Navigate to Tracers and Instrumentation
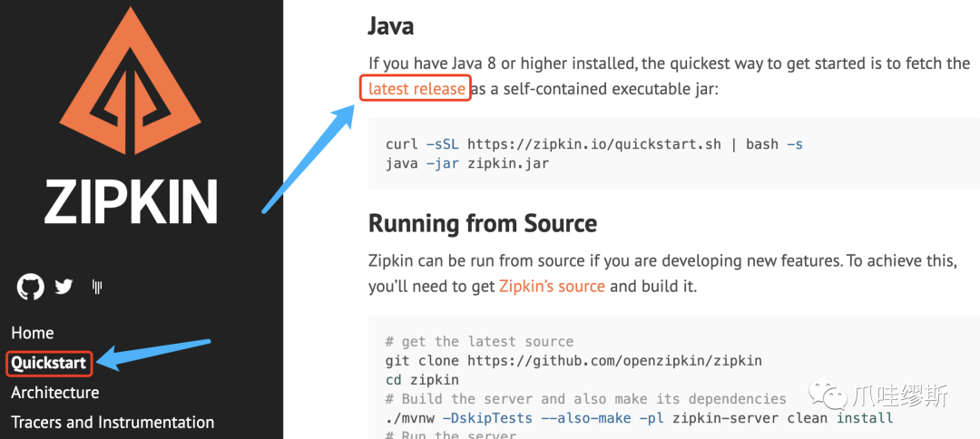This screenshot has height=439, width=980. coord(113,423)
